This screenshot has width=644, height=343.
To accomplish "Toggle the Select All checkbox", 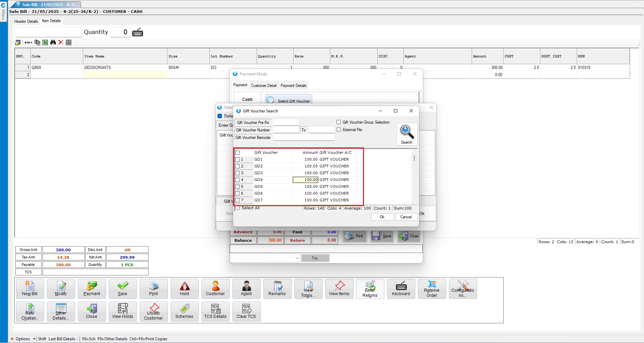I will click(x=238, y=208).
